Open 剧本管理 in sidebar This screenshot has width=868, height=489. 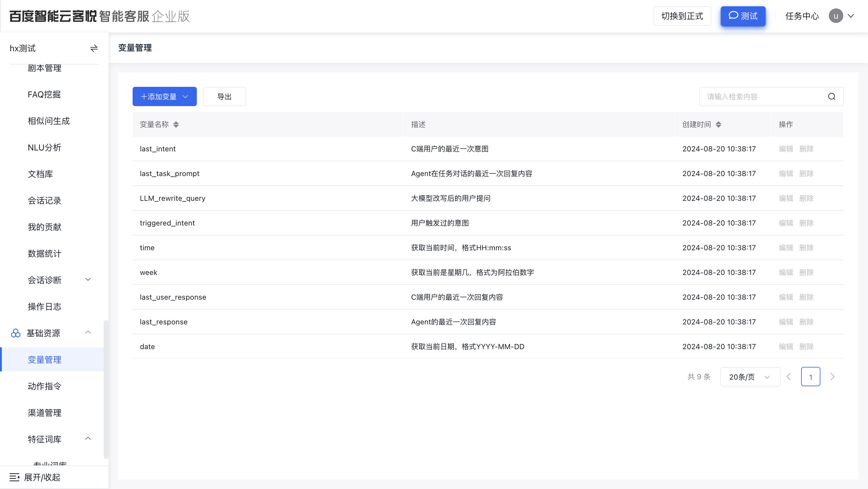pyautogui.click(x=45, y=68)
